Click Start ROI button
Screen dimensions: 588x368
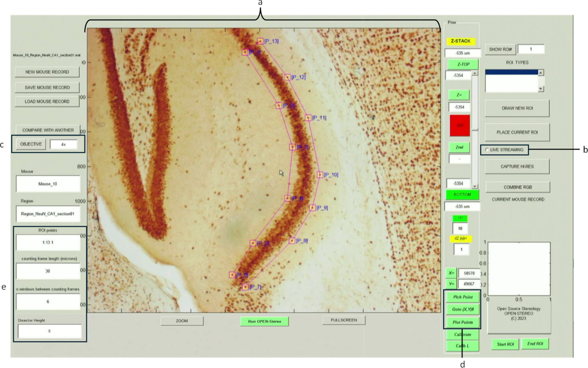click(505, 344)
